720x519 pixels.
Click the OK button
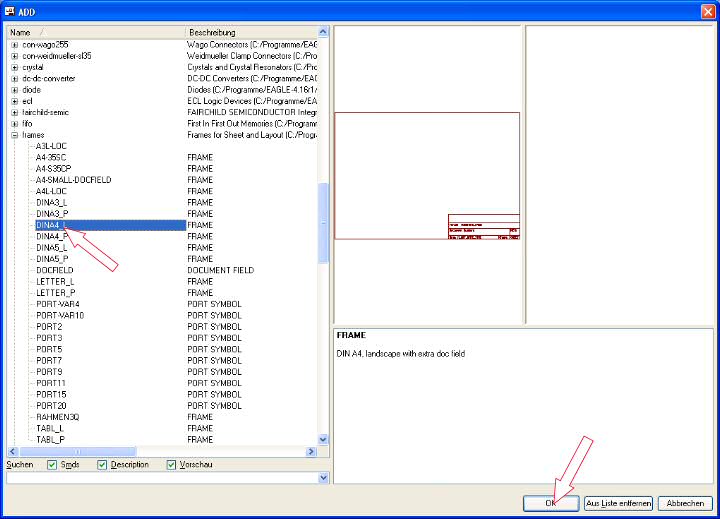(x=550, y=503)
